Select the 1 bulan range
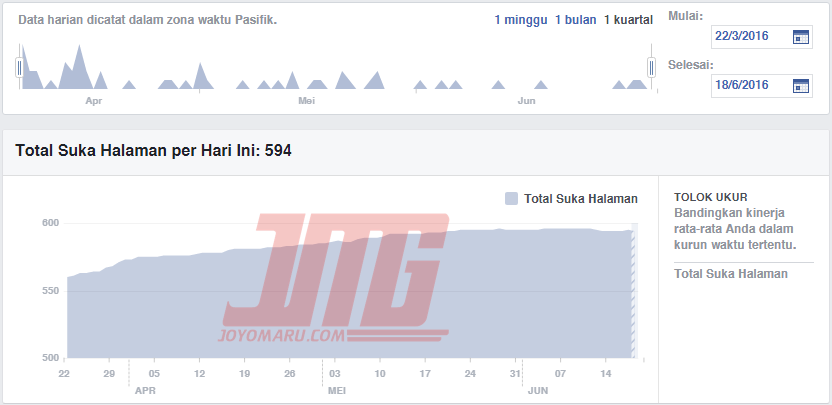 coord(576,20)
